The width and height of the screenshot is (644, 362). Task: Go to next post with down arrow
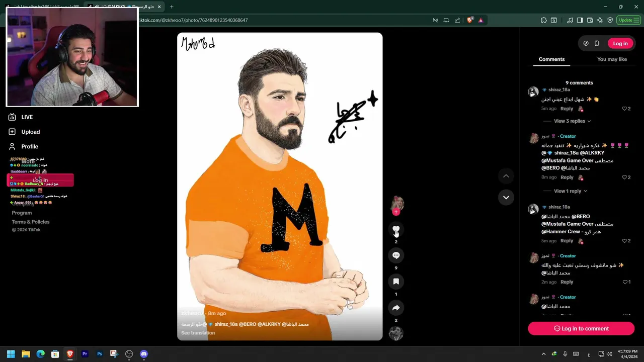(506, 197)
